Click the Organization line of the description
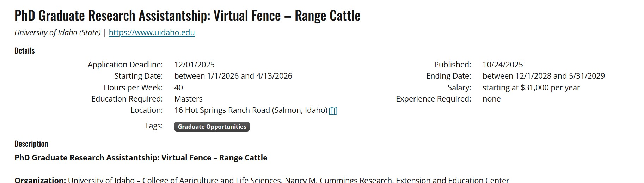 point(262,180)
